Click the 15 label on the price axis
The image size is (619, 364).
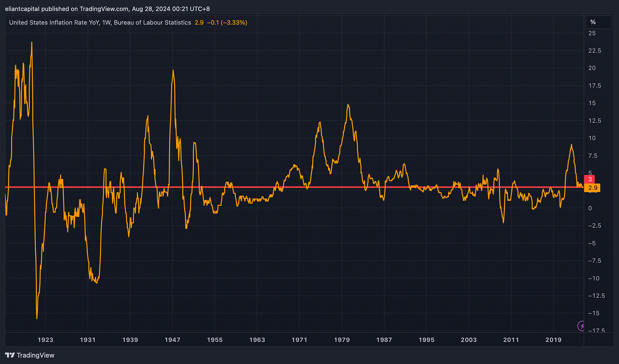(592, 103)
